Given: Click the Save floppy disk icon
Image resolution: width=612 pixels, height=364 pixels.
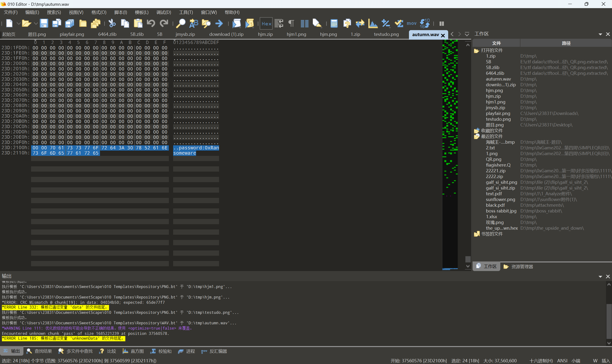Looking at the screenshot, I should point(44,24).
